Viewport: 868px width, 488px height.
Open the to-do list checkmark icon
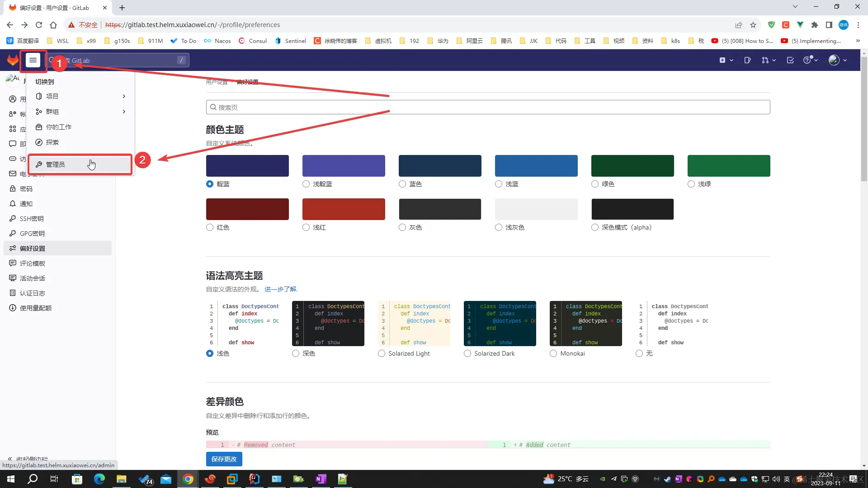[790, 60]
